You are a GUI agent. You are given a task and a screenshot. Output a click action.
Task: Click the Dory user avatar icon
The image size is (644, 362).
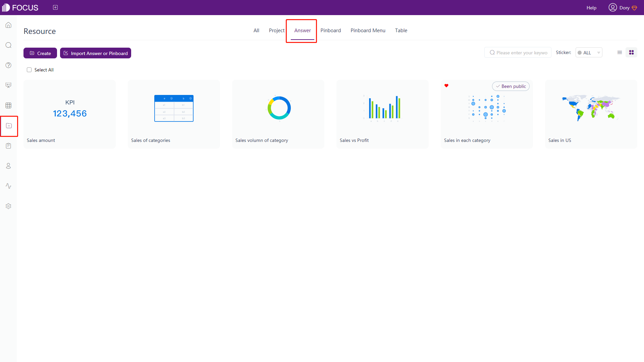coord(612,7)
